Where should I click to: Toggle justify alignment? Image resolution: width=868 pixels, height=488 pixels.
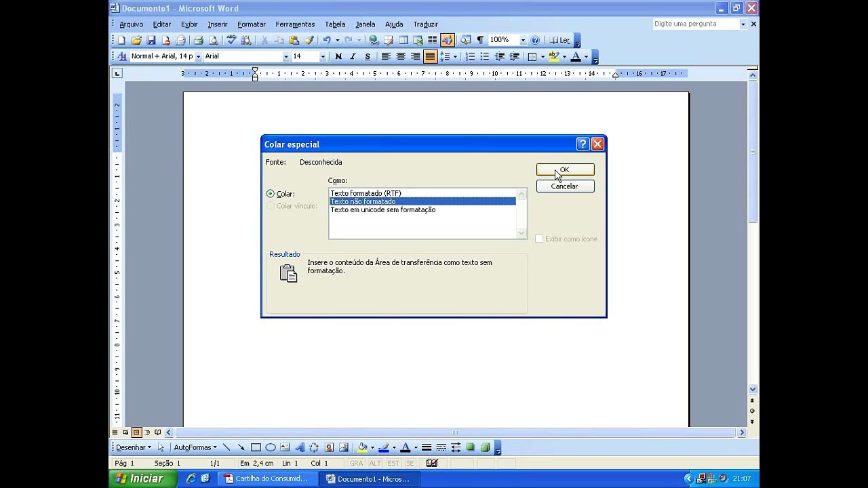(430, 57)
